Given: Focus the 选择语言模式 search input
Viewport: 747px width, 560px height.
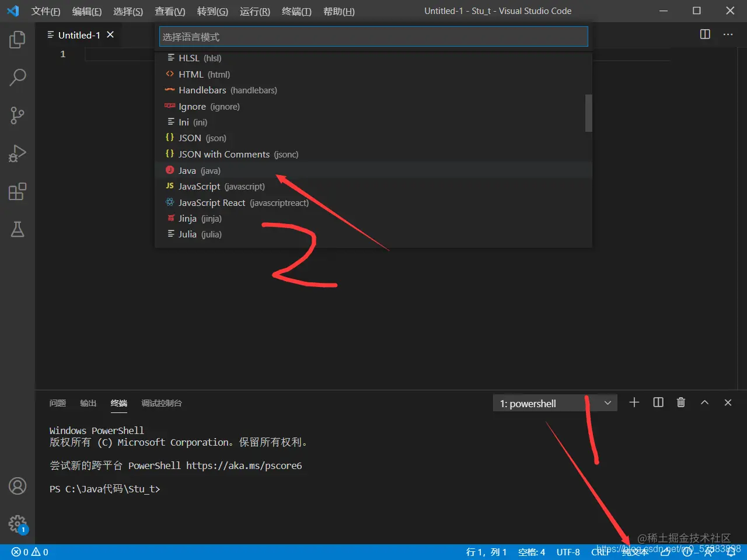Looking at the screenshot, I should point(373,37).
